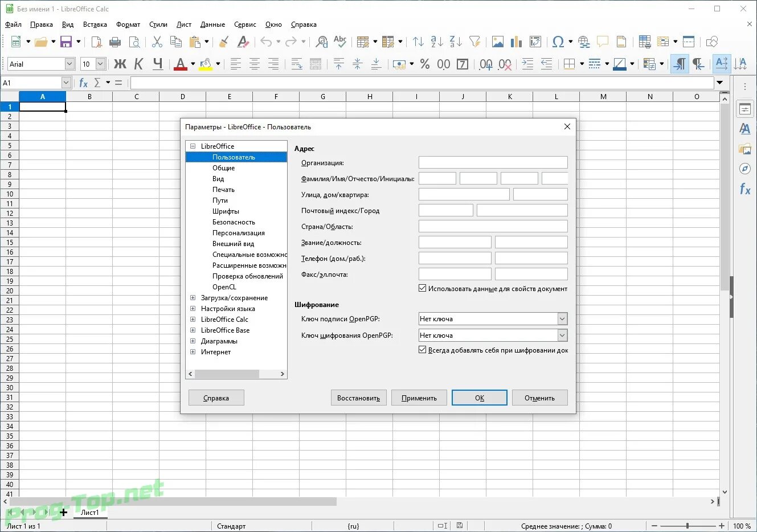The image size is (757, 532).
Task: Toggle 'Всегда добавлять себя при шифровании' checkbox
Action: click(x=423, y=350)
